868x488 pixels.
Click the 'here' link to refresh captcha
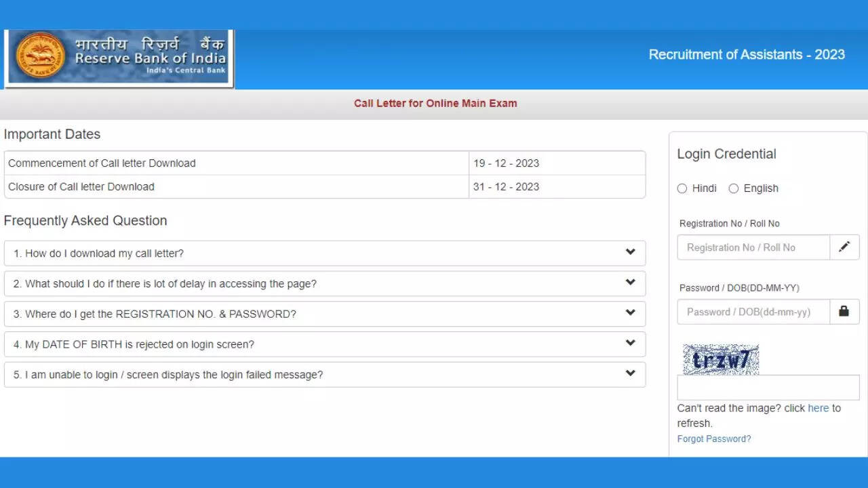click(x=818, y=408)
